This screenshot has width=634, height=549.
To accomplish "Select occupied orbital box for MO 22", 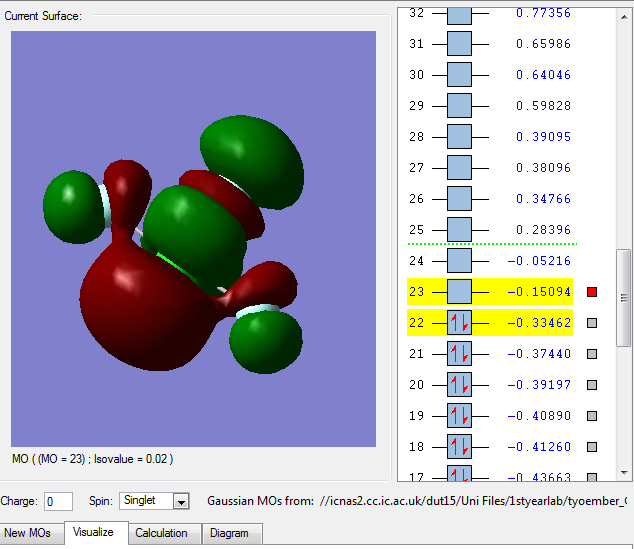I will 459,323.
